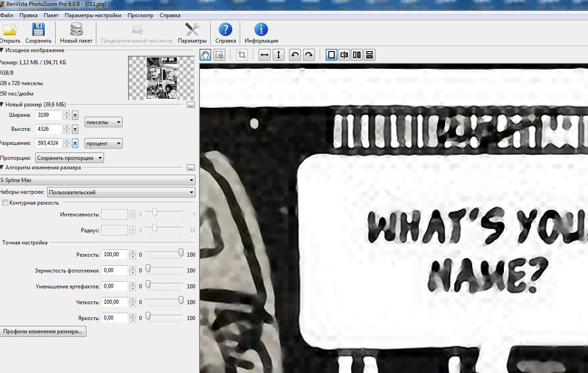
Task: Click the Четкость slider handle
Action: coord(181,300)
